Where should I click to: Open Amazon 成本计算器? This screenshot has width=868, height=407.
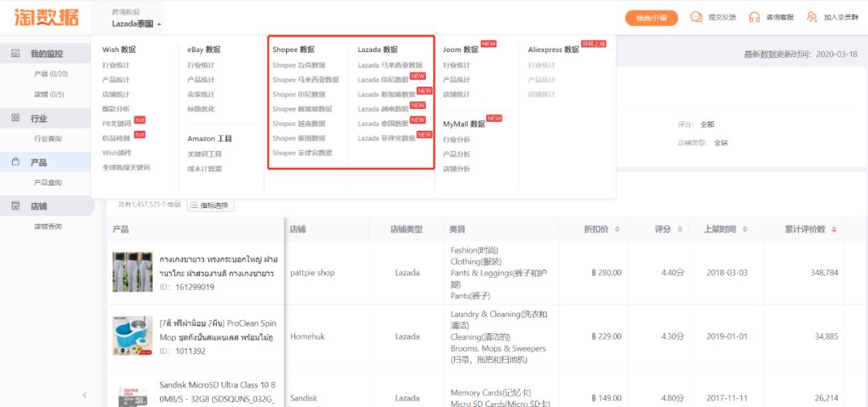[x=204, y=169]
